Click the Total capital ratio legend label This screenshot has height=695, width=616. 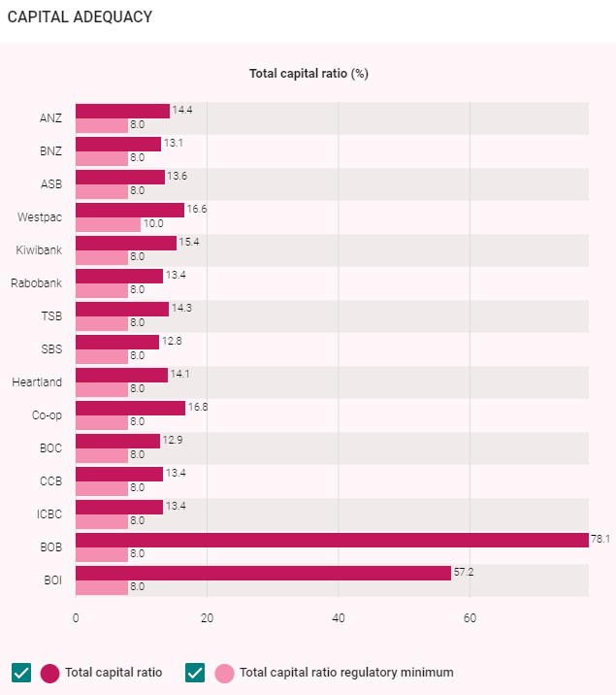coord(113,673)
